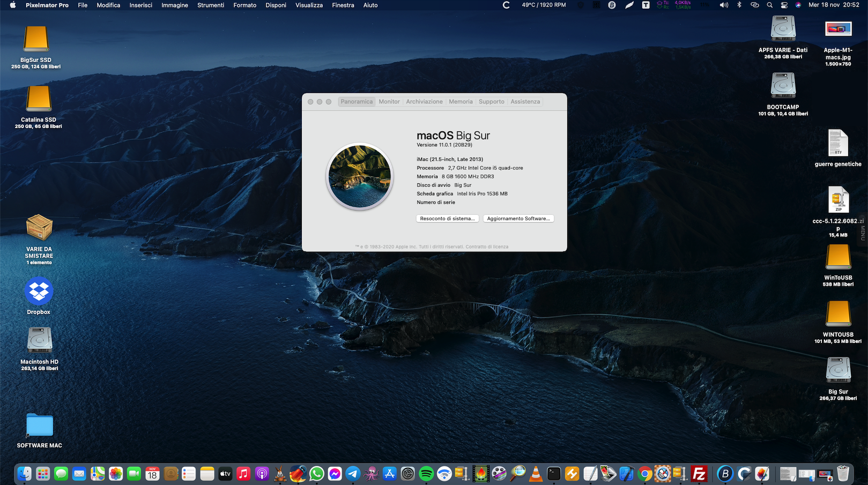Expand the Visualizza menu
The height and width of the screenshot is (485, 868).
tap(309, 5)
